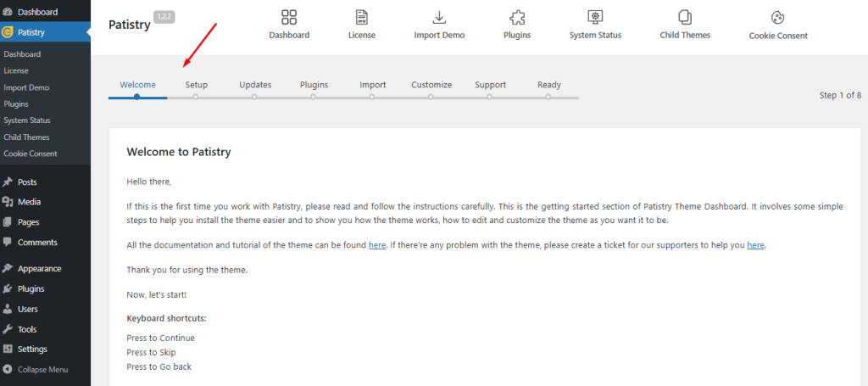868x386 pixels.
Task: Open the Plugins puzzle piece icon
Action: coord(517,17)
